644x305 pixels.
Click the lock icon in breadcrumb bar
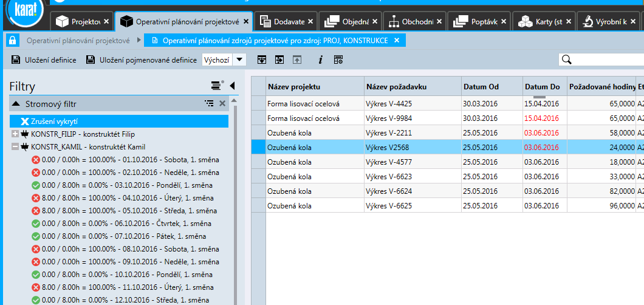12,41
